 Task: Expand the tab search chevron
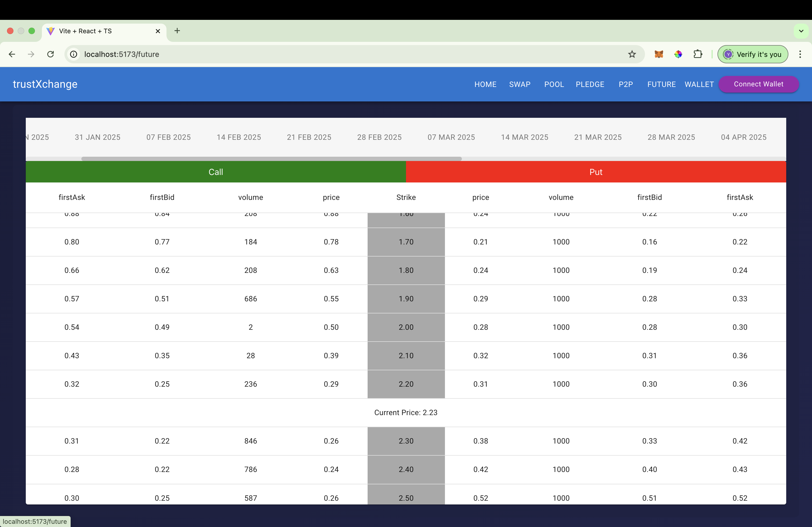pos(801,31)
